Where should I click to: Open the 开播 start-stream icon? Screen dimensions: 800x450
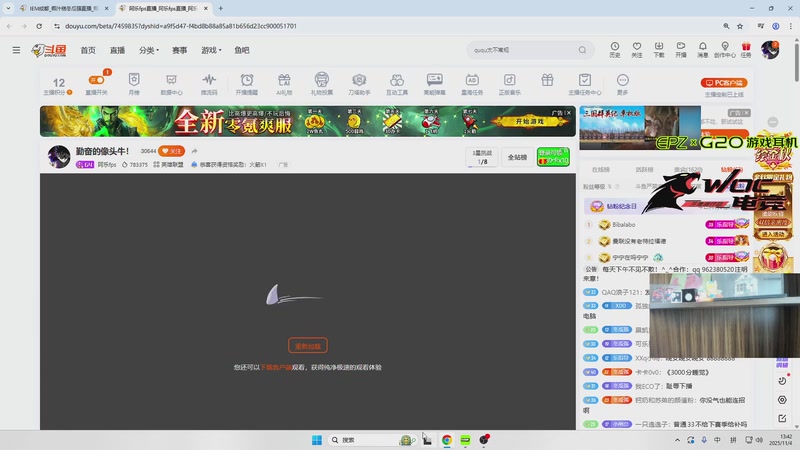(x=681, y=49)
